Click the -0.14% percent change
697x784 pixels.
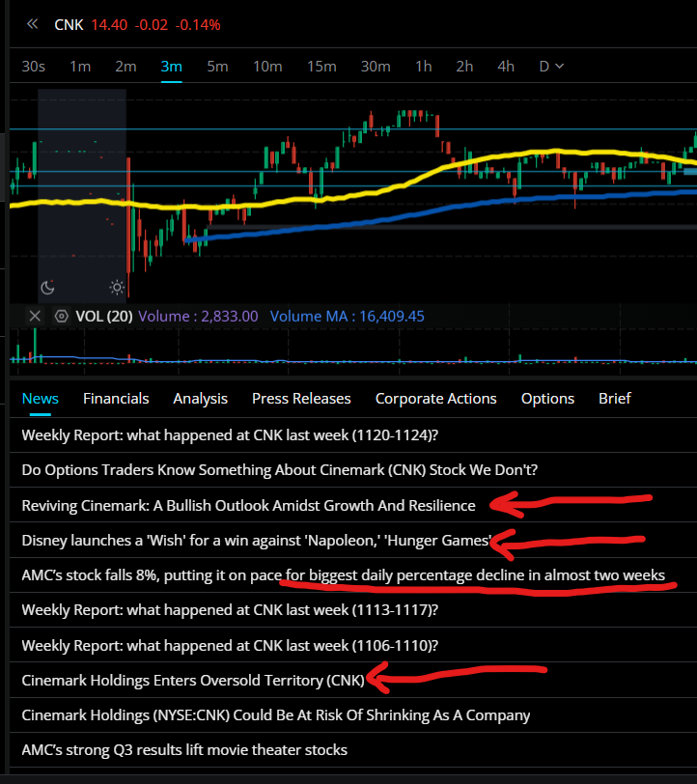tap(198, 24)
